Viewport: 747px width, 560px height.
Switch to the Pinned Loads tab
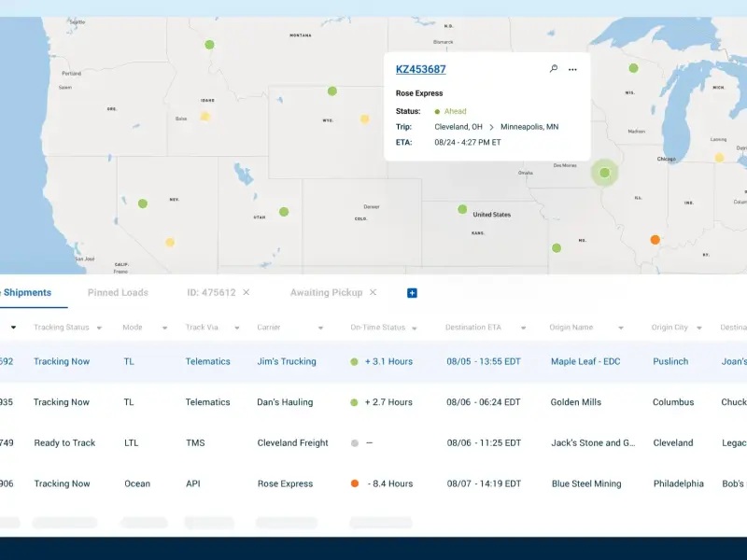[x=118, y=292]
